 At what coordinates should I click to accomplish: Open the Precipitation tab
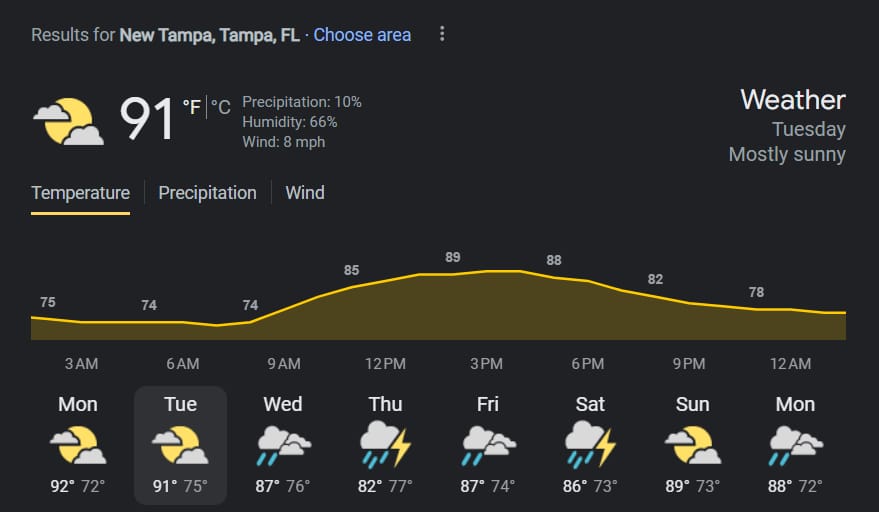click(207, 193)
